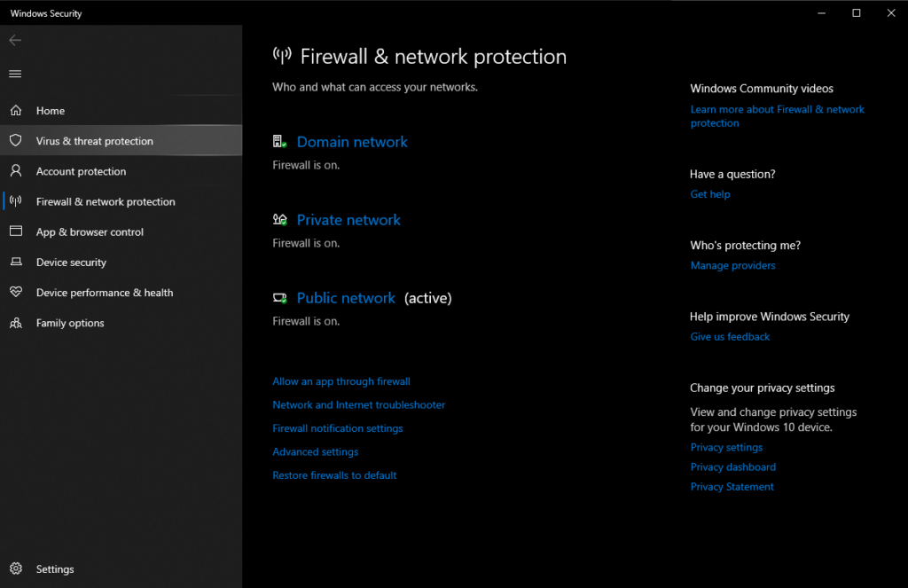Click the 'Who's protecting me?' heading
Screen dimensions: 908x588
point(745,245)
